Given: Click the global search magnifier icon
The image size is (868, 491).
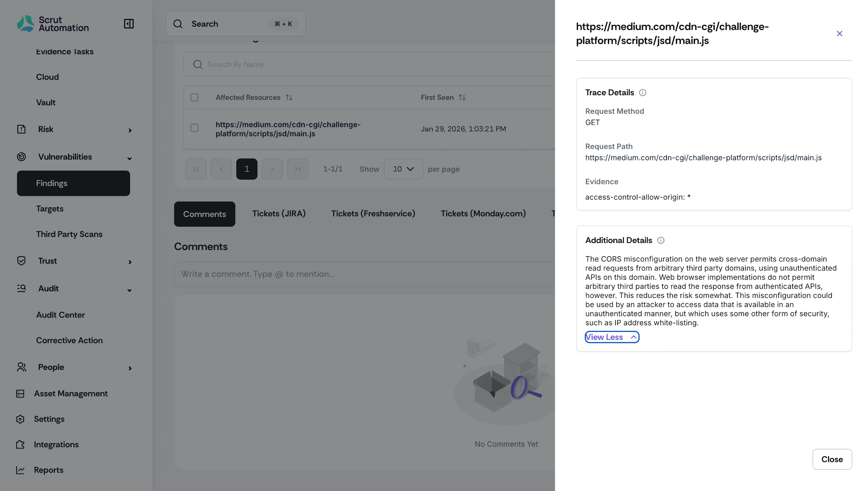Looking at the screenshot, I should (x=178, y=24).
